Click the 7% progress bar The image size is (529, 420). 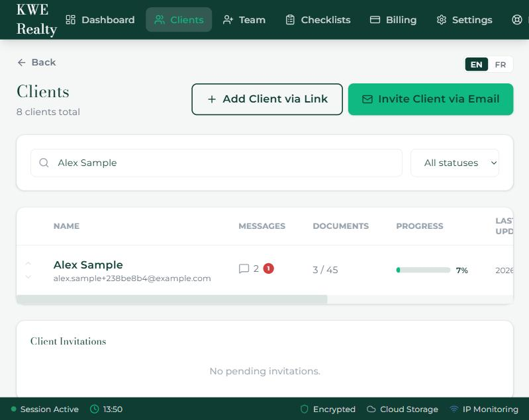click(423, 270)
